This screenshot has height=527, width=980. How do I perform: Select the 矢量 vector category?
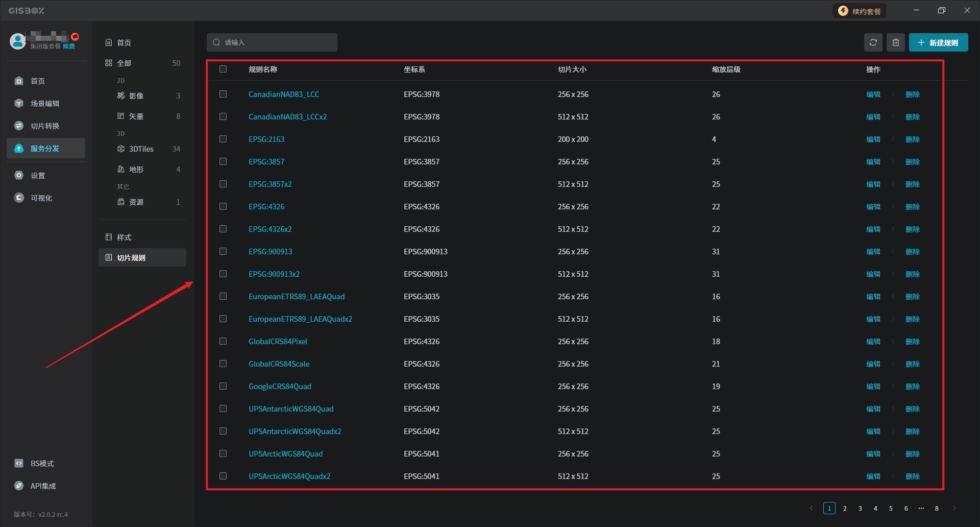click(136, 116)
